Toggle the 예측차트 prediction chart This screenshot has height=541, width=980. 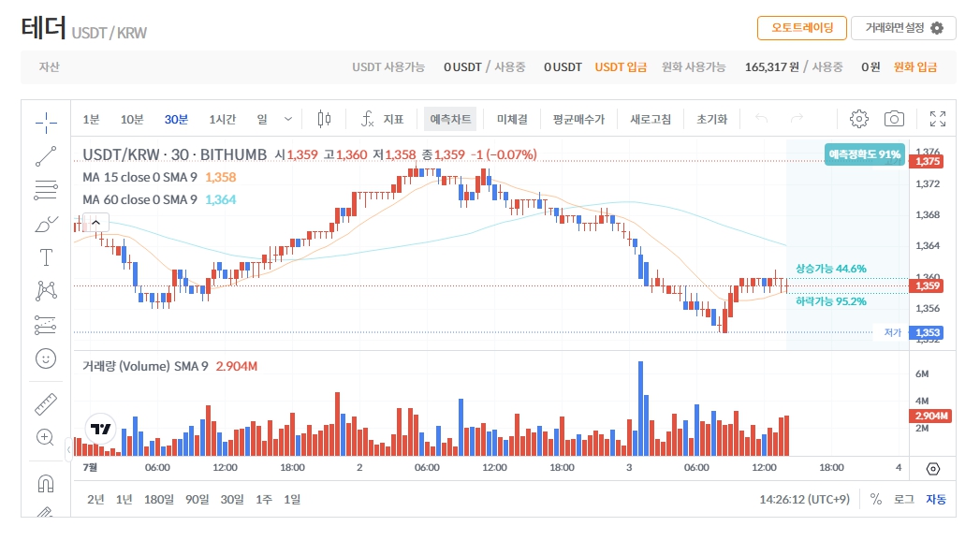coord(450,119)
